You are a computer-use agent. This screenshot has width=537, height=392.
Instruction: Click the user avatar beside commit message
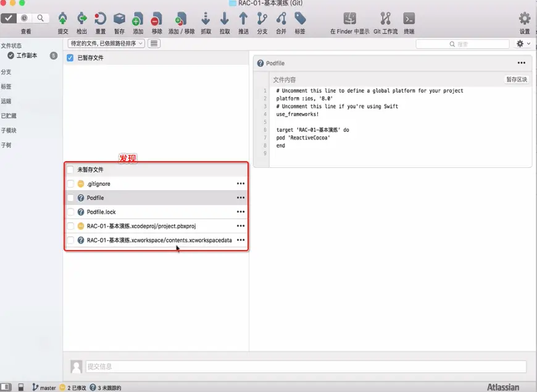pyautogui.click(x=77, y=366)
